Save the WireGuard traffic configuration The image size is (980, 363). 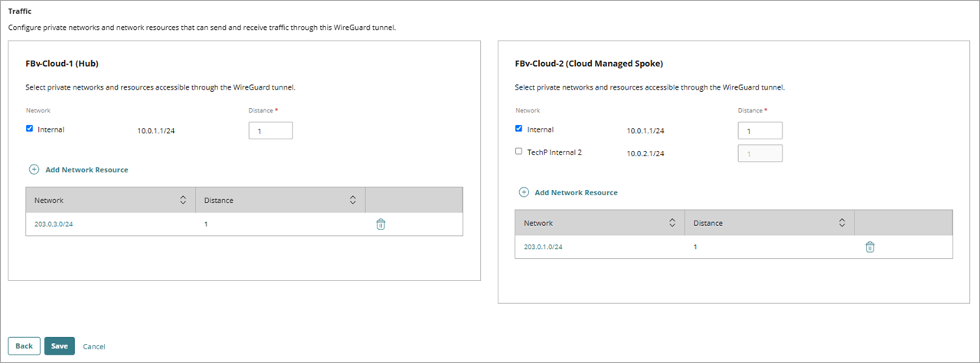(x=60, y=346)
